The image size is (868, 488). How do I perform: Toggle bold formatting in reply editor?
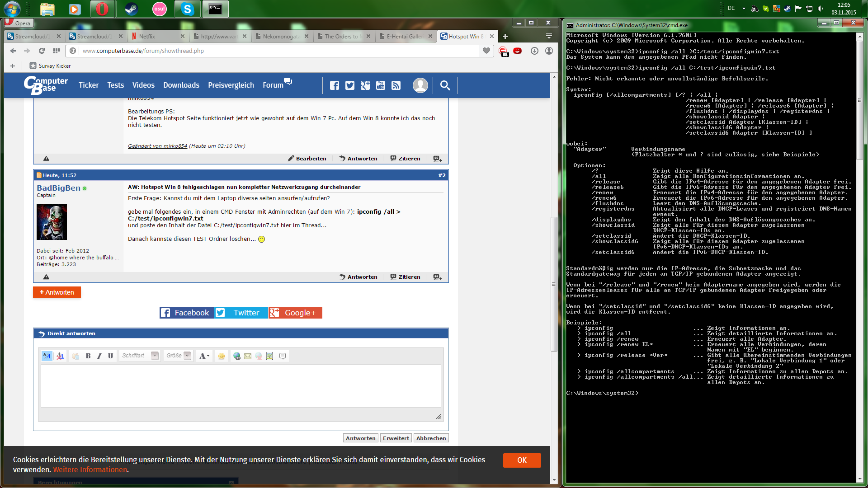click(x=88, y=356)
